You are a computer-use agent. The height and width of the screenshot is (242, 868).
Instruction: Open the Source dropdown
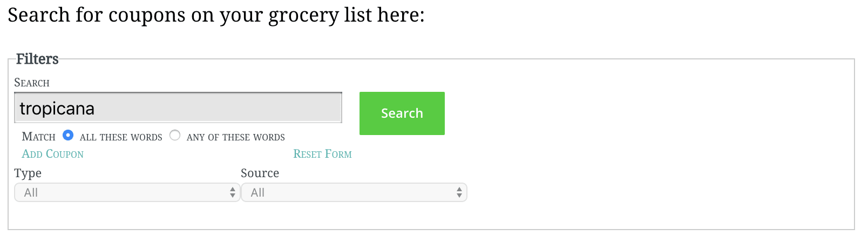pos(354,192)
